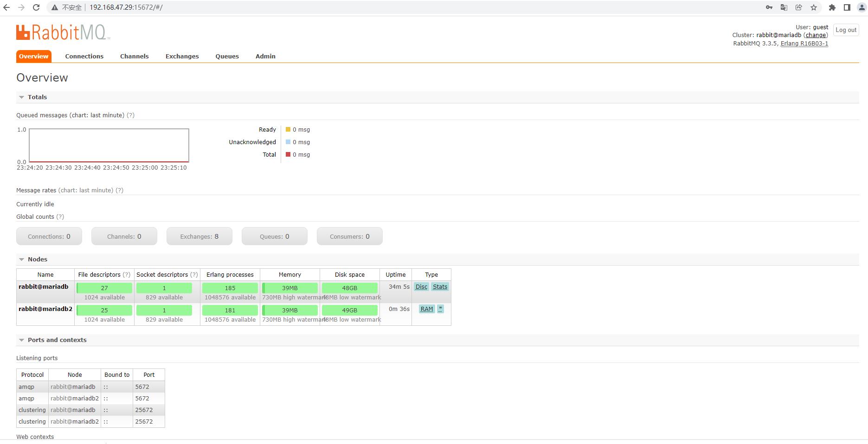Select the 'Web contexts' heading text

(35, 437)
